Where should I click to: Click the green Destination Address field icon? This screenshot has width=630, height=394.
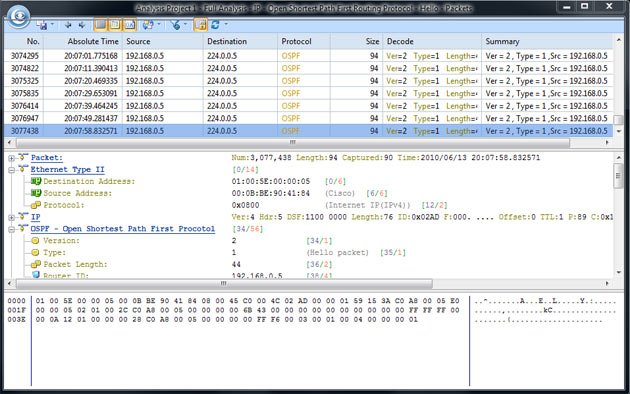(36, 181)
